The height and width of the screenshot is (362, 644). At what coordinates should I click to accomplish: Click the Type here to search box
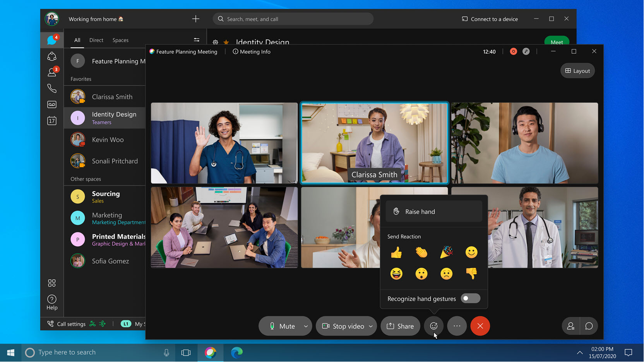pos(99,352)
